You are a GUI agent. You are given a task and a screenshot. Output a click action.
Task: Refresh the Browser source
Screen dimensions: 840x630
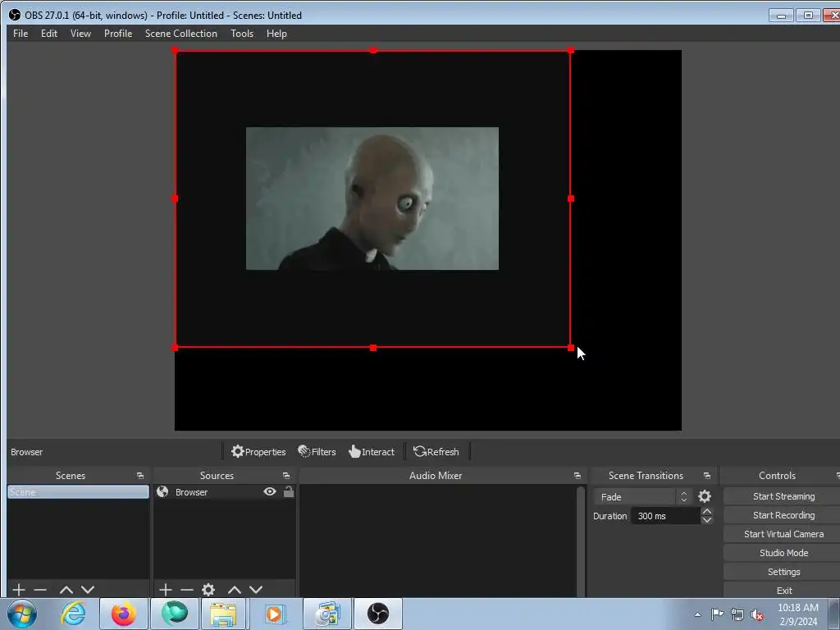tap(436, 452)
